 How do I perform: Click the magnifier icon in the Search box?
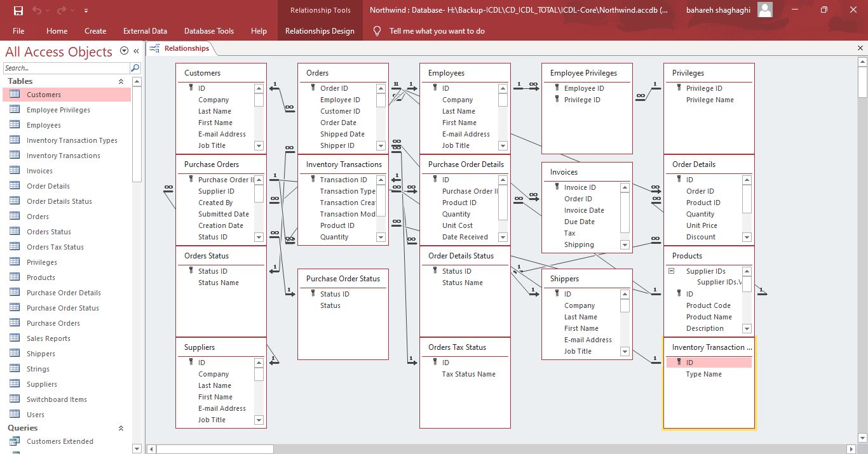click(x=135, y=68)
